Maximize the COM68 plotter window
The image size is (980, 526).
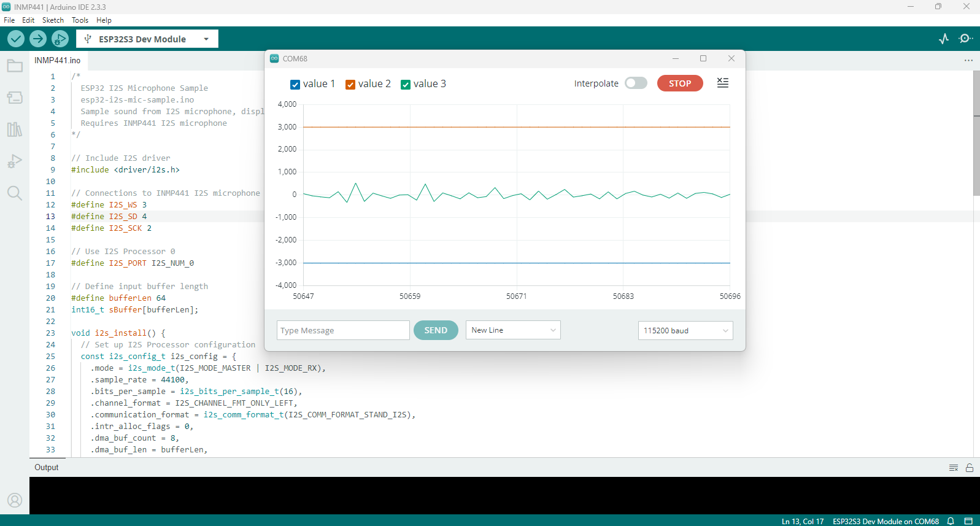point(703,58)
